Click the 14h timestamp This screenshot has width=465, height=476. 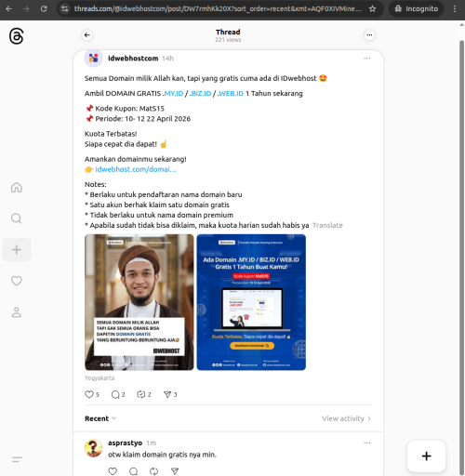pos(167,59)
